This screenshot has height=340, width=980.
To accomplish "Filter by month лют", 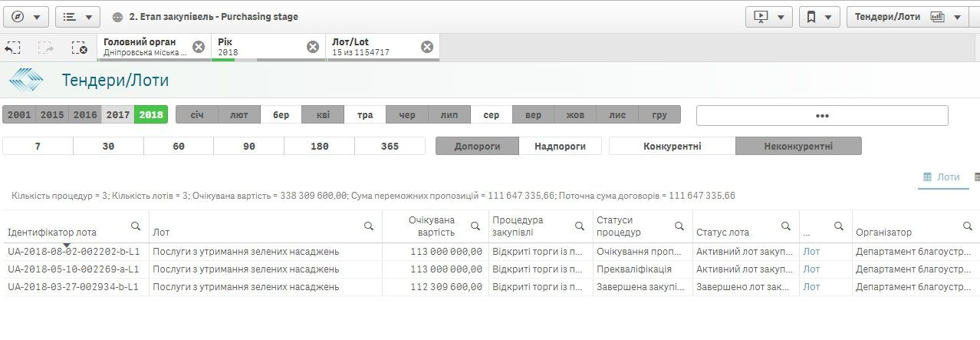I will click(x=239, y=114).
